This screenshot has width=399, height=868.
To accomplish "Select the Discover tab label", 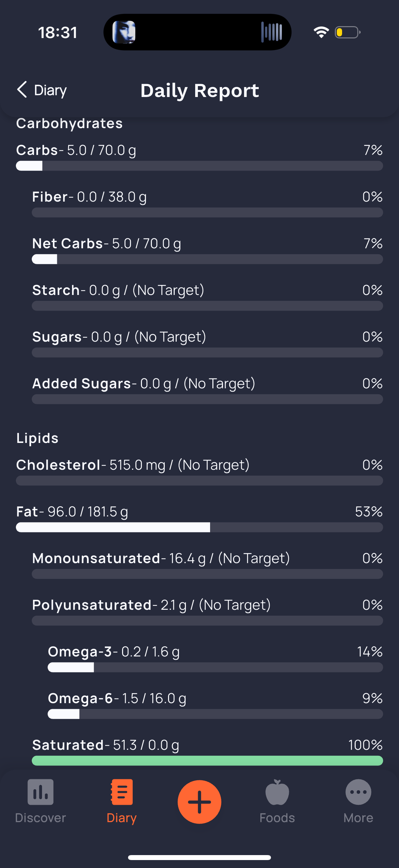I will pos(40,818).
